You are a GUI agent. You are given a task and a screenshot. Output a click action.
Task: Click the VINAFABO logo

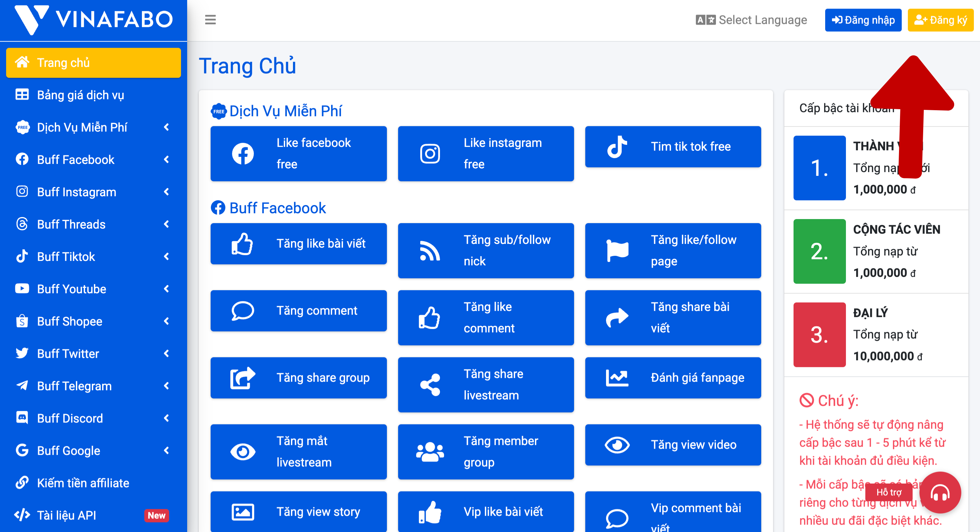point(94,19)
